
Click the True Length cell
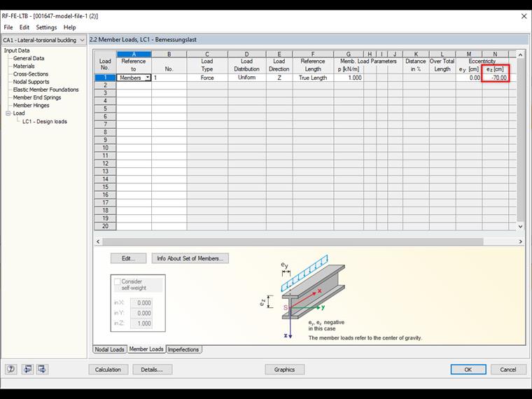(313, 78)
